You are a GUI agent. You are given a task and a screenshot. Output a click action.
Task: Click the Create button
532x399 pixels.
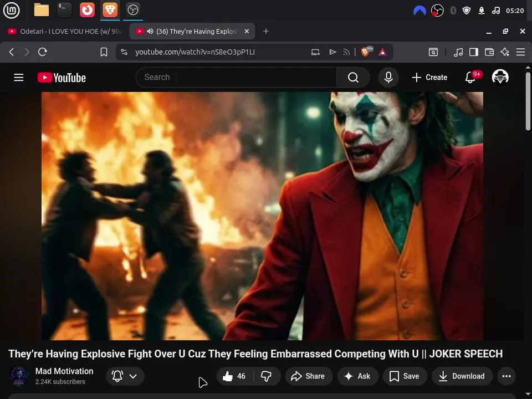tap(429, 78)
